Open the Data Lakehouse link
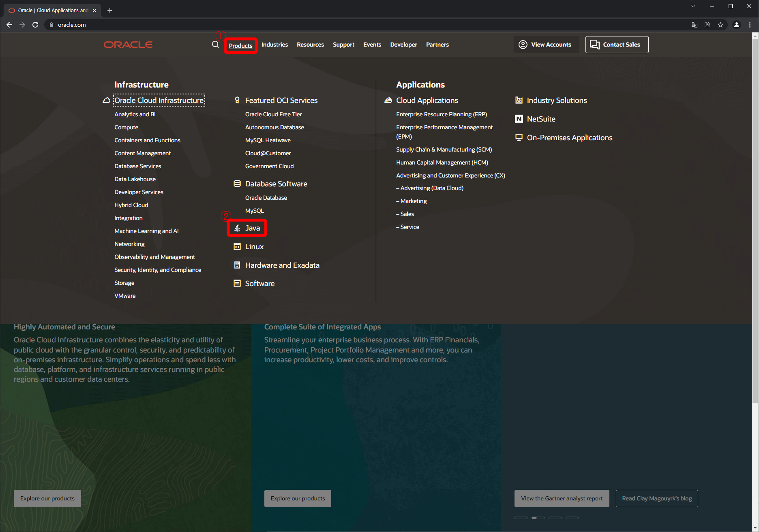 click(135, 179)
